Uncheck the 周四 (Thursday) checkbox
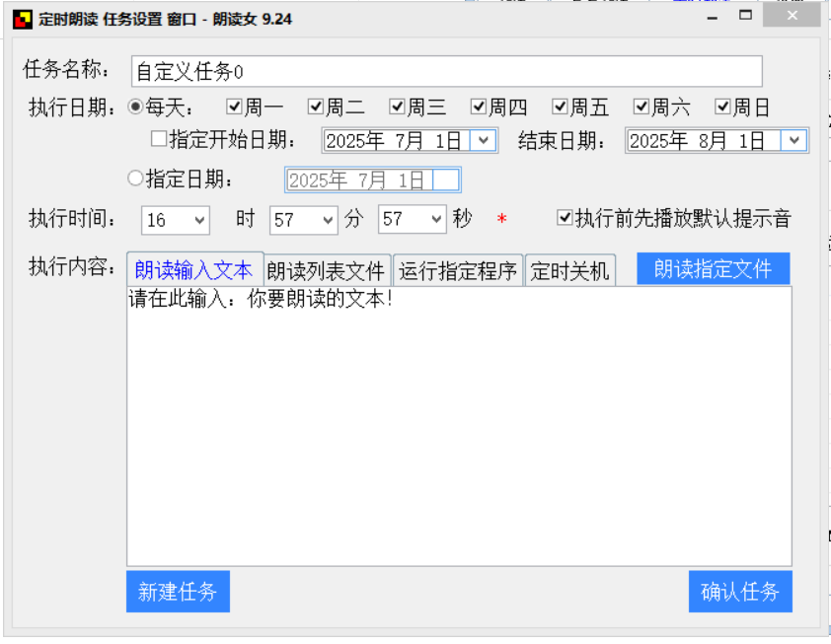 click(479, 107)
